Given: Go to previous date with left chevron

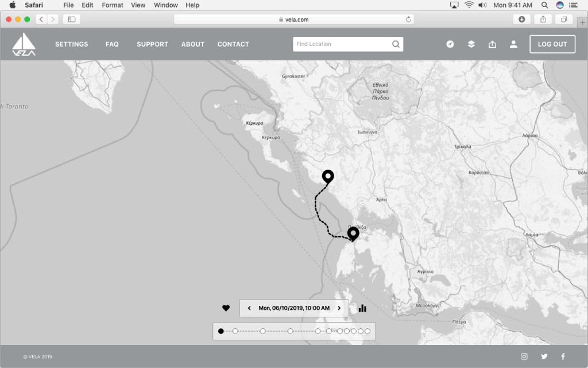Looking at the screenshot, I should (x=249, y=308).
